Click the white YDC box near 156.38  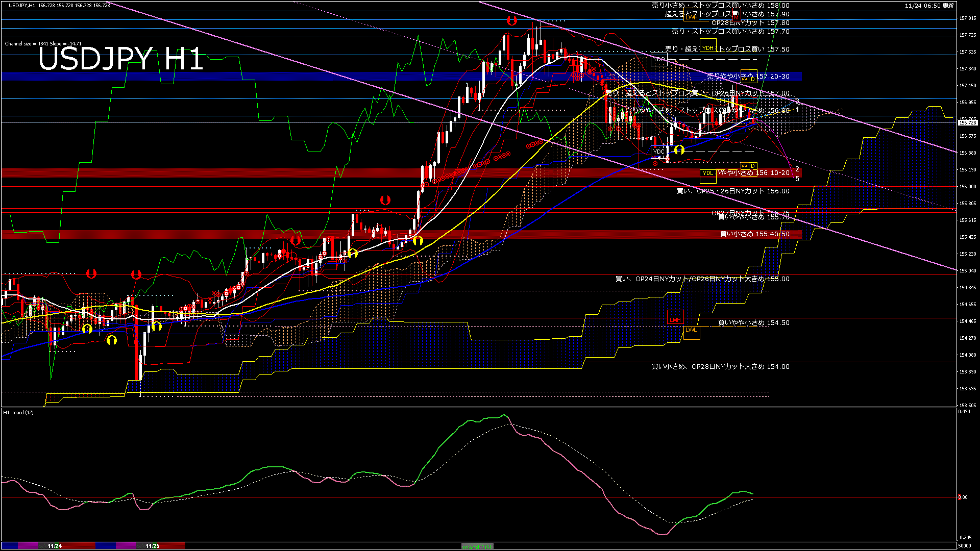click(659, 152)
